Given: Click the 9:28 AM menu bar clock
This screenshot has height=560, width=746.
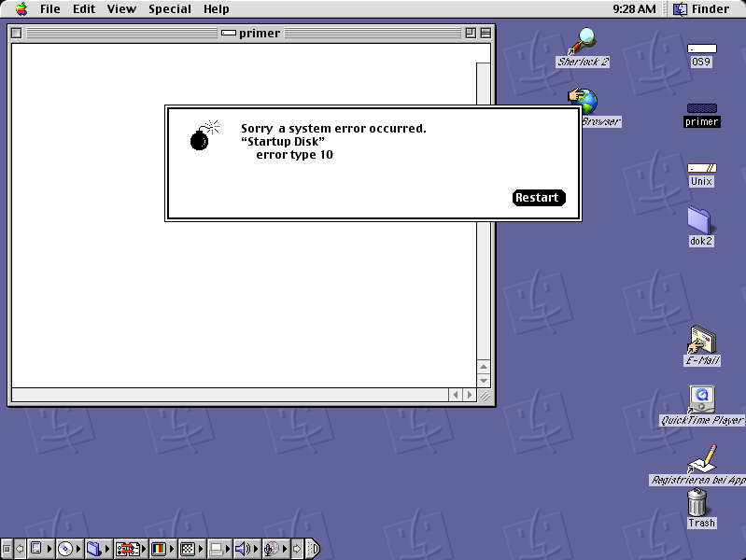Looking at the screenshot, I should 634,9.
